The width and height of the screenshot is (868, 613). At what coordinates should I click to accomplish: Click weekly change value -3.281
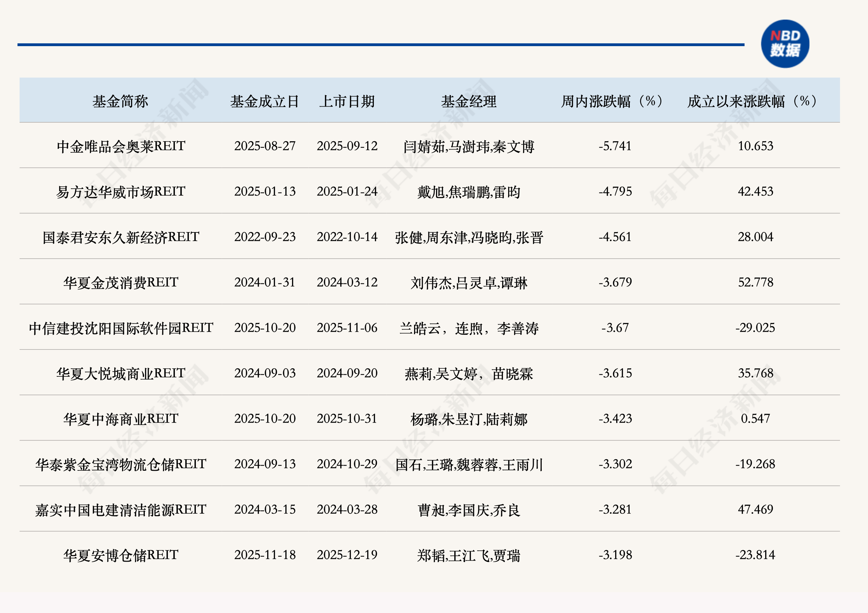(615, 509)
